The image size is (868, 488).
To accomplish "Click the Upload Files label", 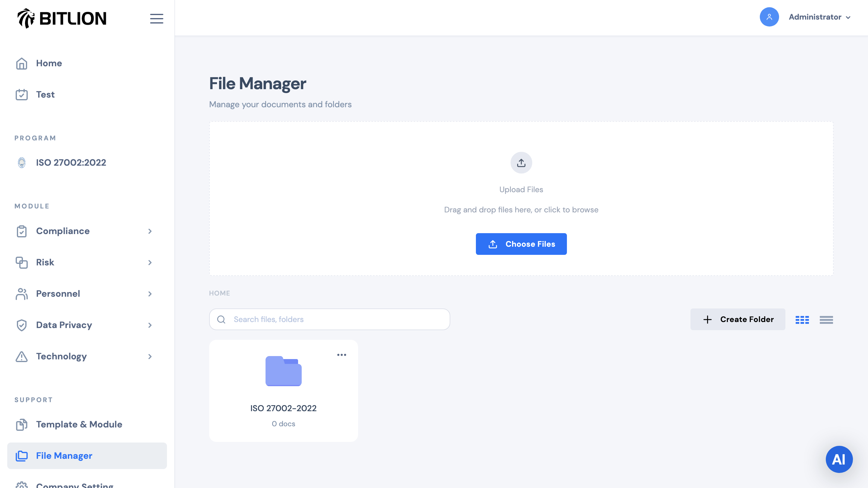I will [x=521, y=189].
